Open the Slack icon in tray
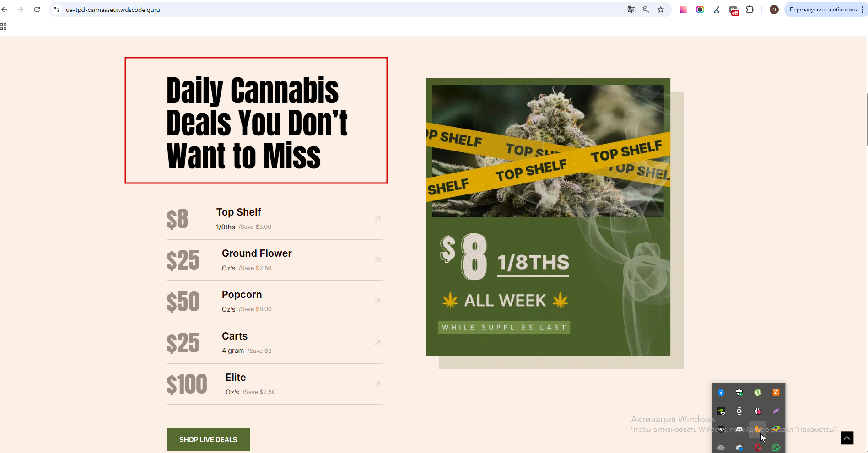The image size is (868, 453). point(758,411)
